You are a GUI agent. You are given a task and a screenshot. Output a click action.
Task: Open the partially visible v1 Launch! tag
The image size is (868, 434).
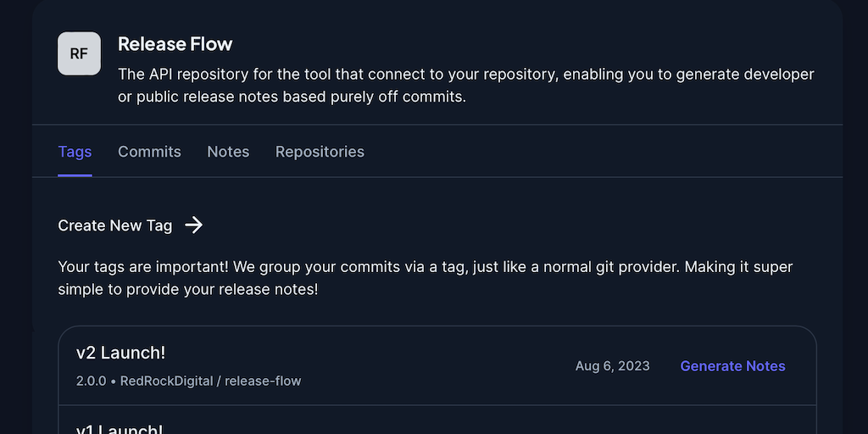[x=120, y=428]
